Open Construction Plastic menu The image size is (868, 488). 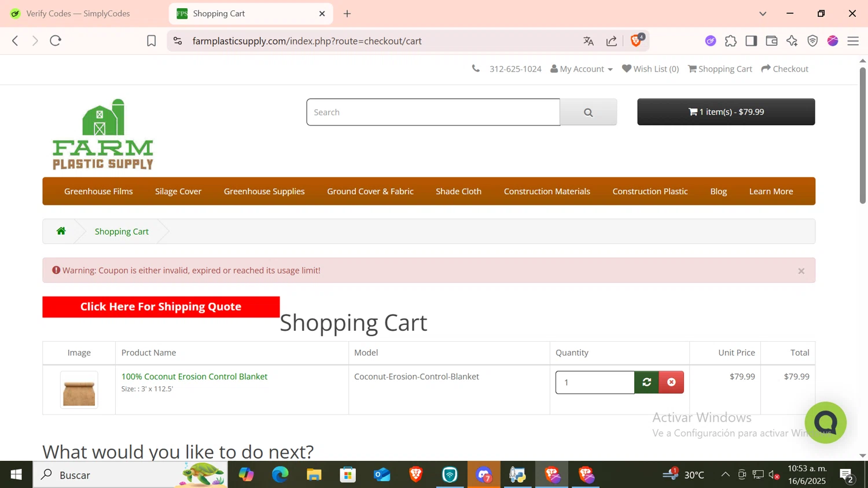650,191
